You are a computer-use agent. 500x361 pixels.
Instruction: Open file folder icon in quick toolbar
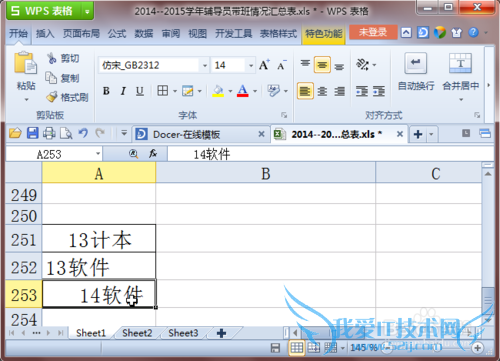click(x=15, y=133)
